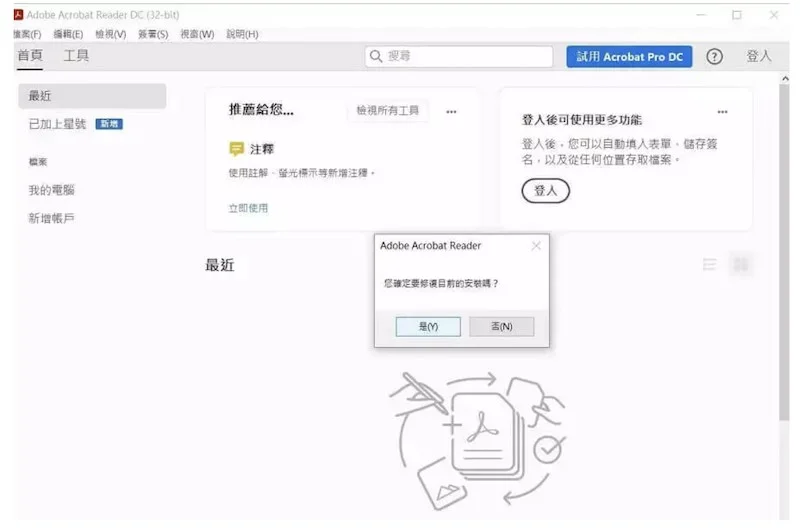Open the 簽署(S) menu
Image resolution: width=800 pixels, height=529 pixels.
point(153,34)
